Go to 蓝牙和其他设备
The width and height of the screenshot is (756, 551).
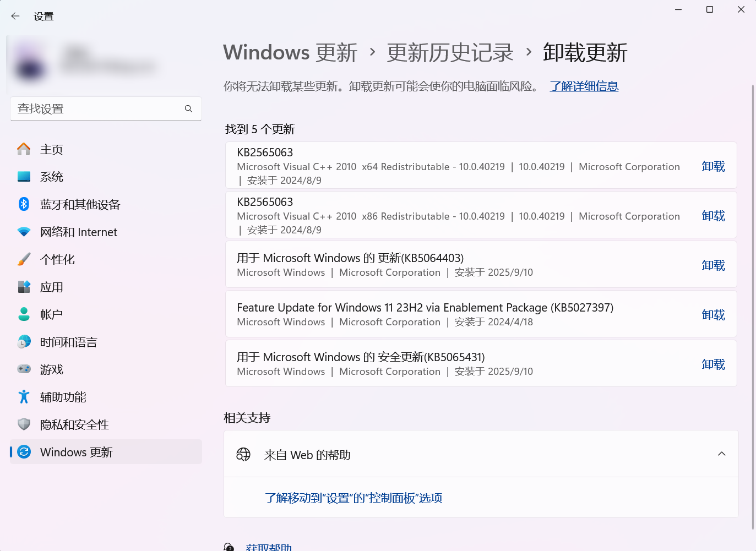(106, 204)
